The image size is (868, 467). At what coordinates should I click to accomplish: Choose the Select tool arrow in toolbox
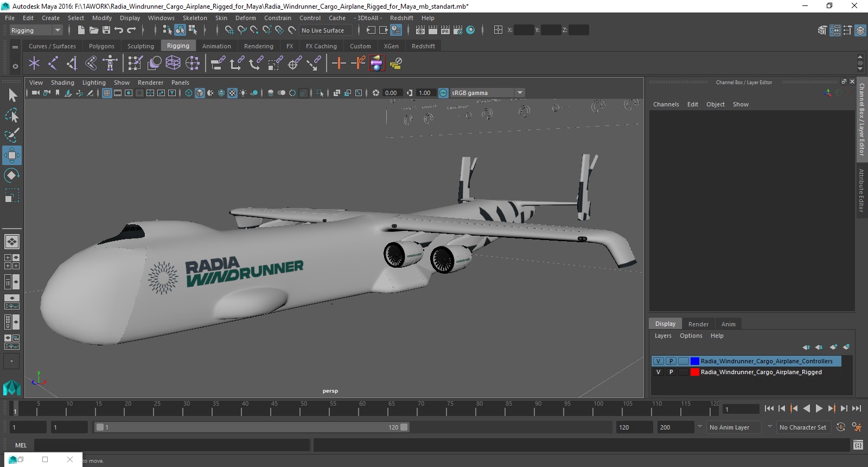pos(12,96)
